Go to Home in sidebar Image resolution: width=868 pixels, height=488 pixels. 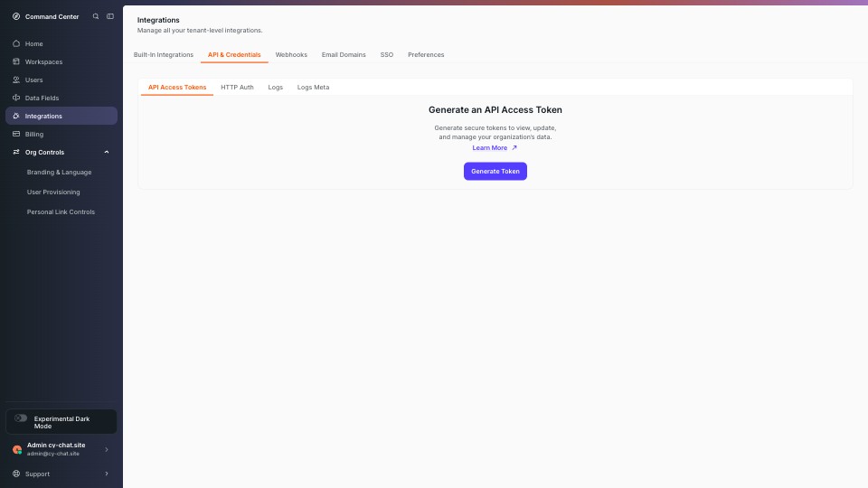33,43
